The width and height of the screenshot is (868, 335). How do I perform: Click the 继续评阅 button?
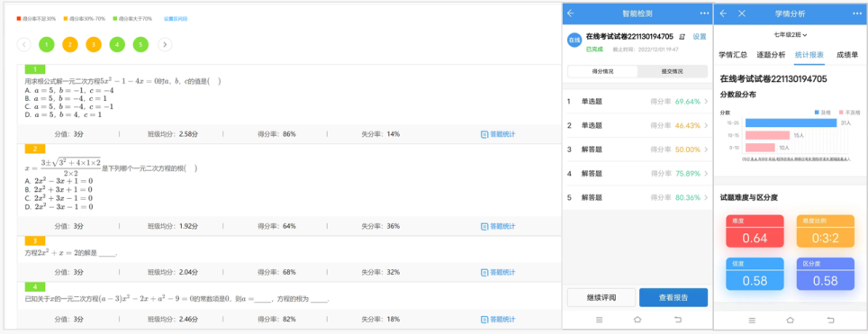pos(601,297)
